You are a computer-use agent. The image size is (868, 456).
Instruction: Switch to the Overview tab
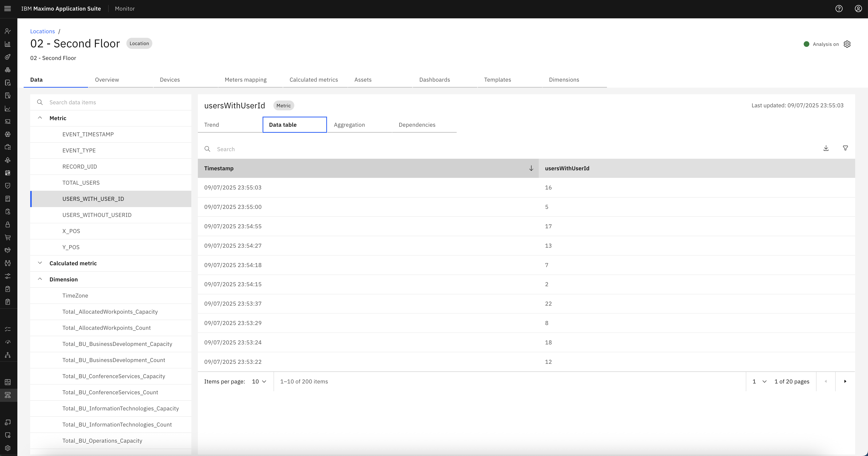point(121,80)
